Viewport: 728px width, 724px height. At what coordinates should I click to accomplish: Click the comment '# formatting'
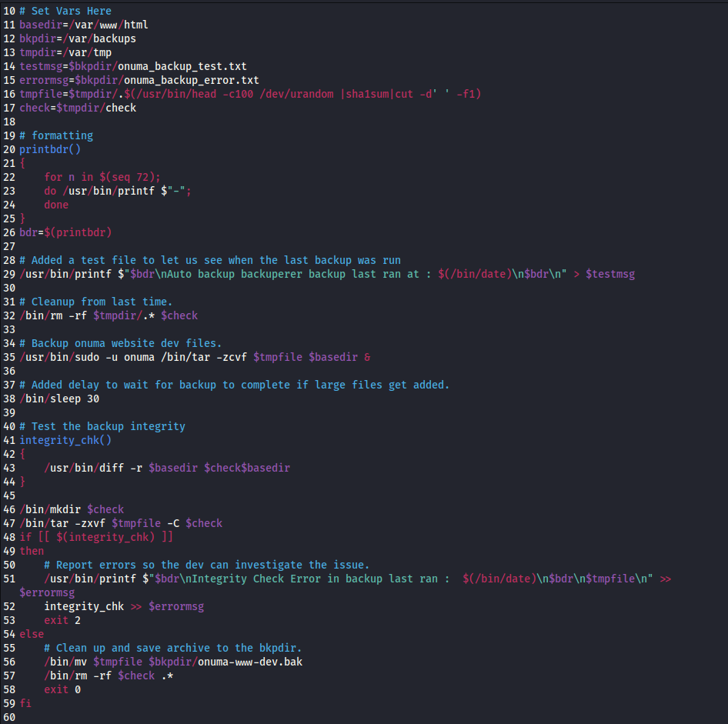pyautogui.click(x=56, y=135)
